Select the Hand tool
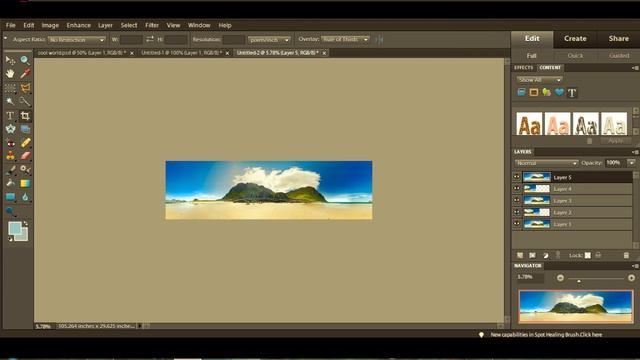Image resolution: width=640 pixels, height=360 pixels. (10, 74)
